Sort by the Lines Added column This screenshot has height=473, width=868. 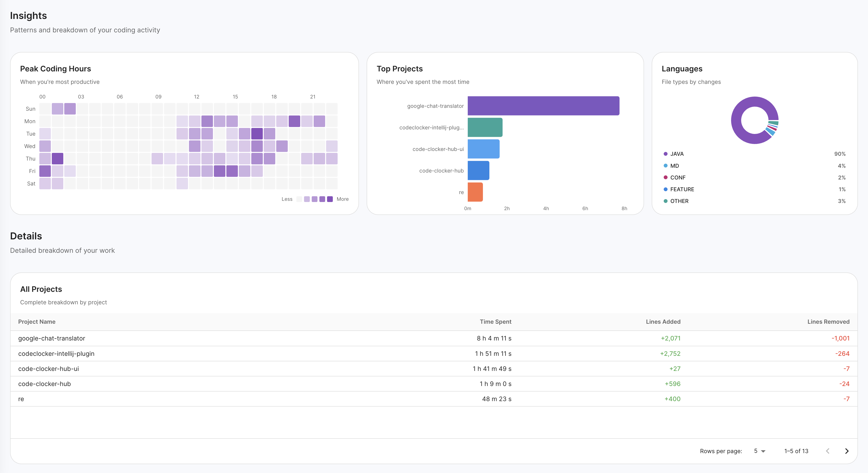(x=663, y=322)
